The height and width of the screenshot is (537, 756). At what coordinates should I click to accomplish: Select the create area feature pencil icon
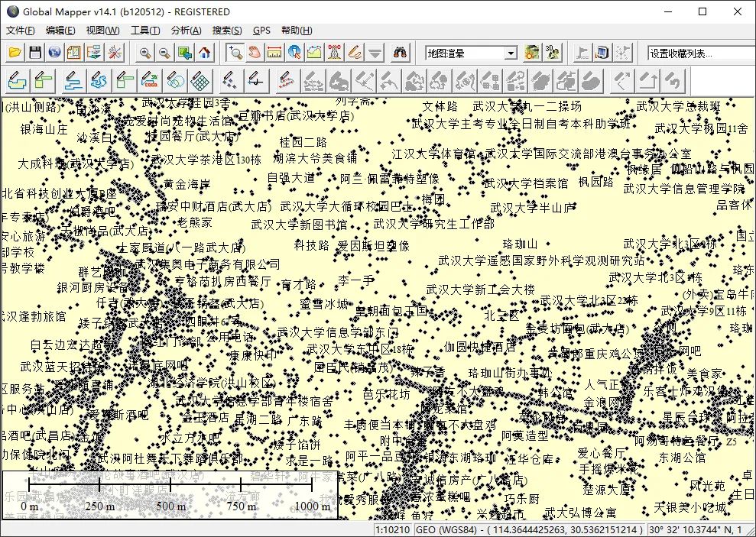coord(18,80)
